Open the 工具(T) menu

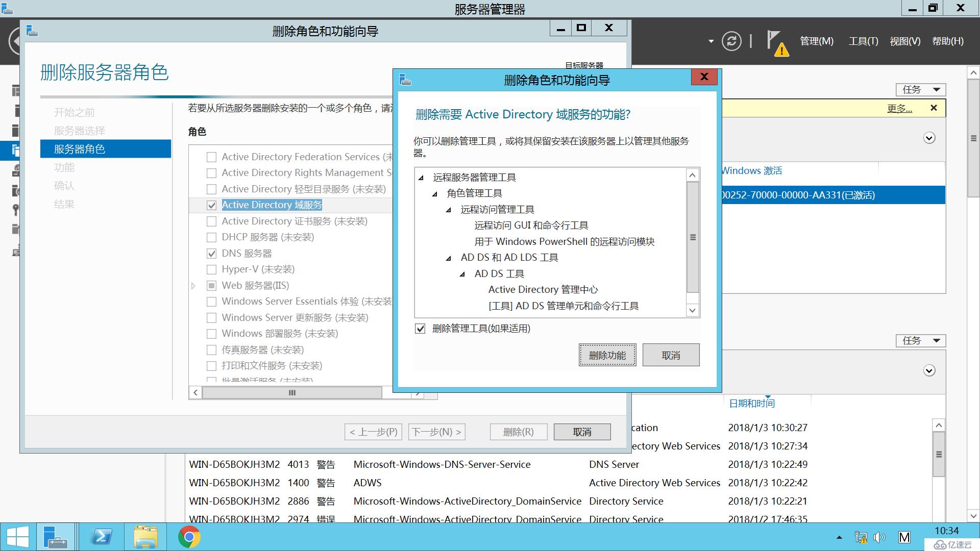click(864, 41)
